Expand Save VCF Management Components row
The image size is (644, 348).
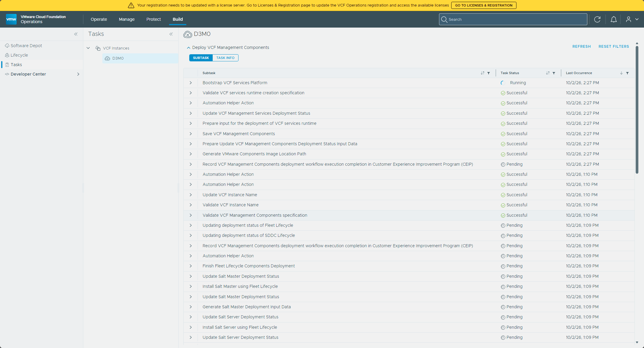[x=191, y=134]
